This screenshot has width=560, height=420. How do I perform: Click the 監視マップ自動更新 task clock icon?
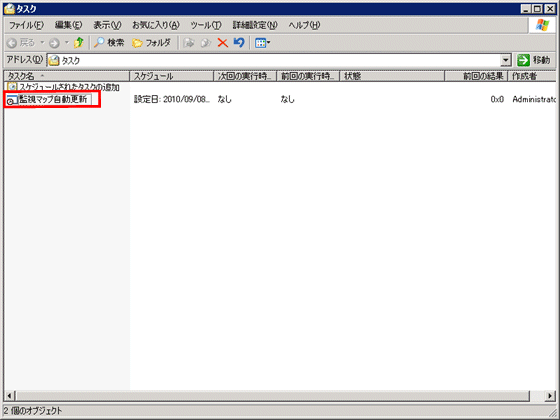(x=12, y=100)
